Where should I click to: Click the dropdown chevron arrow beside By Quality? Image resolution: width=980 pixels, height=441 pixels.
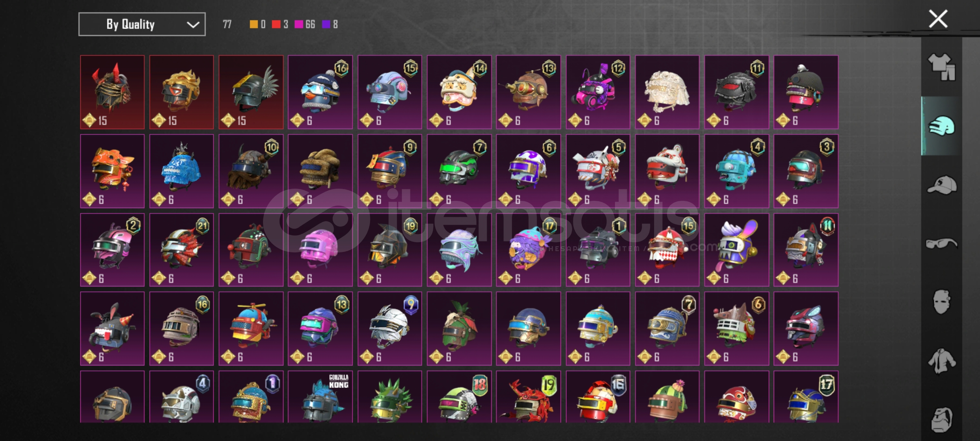coord(193,25)
